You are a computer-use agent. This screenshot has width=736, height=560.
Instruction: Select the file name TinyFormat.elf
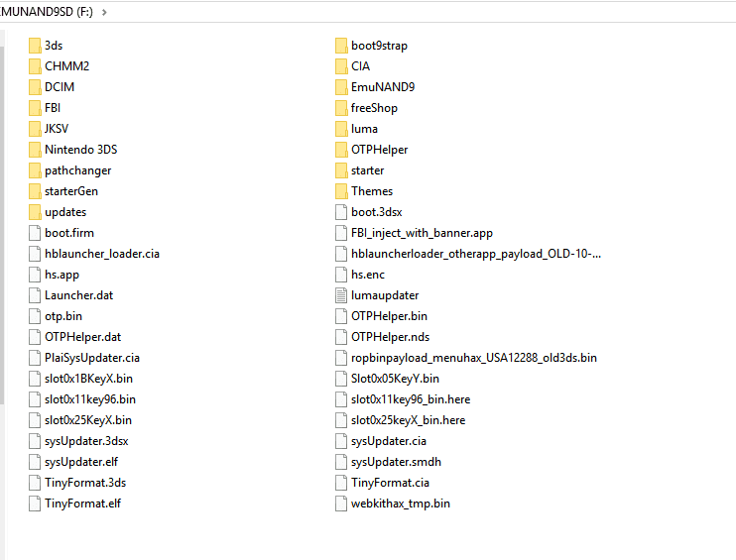82,504
